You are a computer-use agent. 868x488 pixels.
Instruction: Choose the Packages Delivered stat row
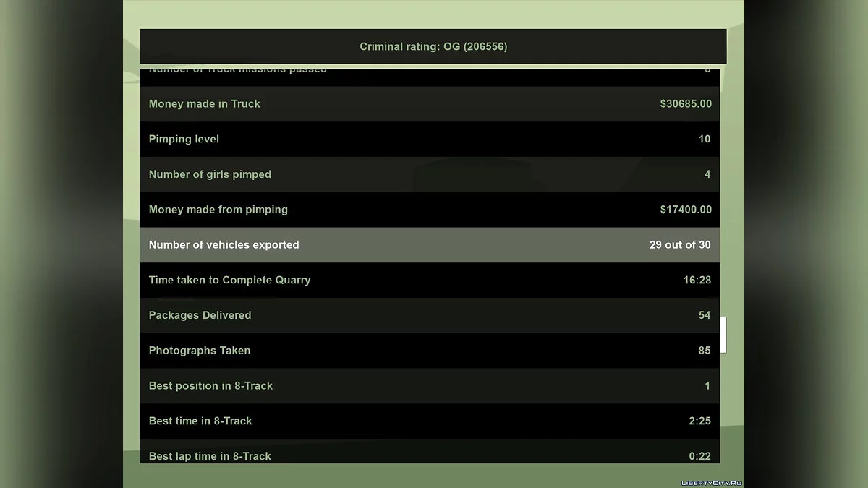(429, 315)
